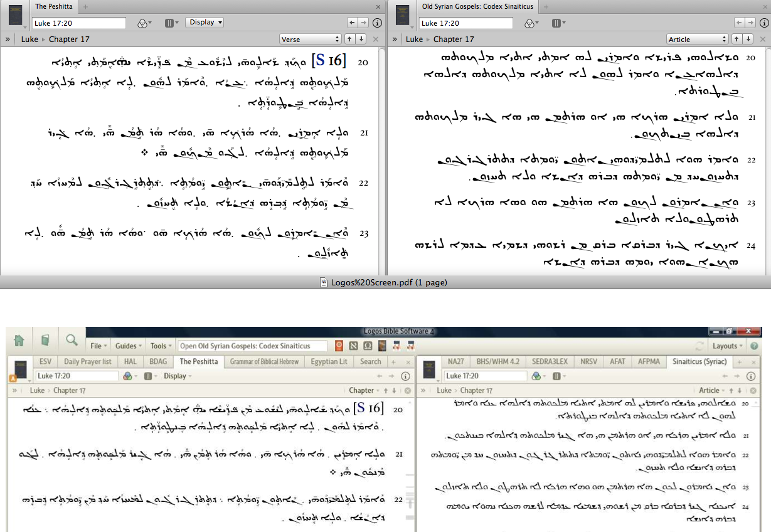771x532 pixels.
Task: Click Luke breadcrumb in upper Codex Sinaiticus panel
Action: pyautogui.click(x=414, y=39)
